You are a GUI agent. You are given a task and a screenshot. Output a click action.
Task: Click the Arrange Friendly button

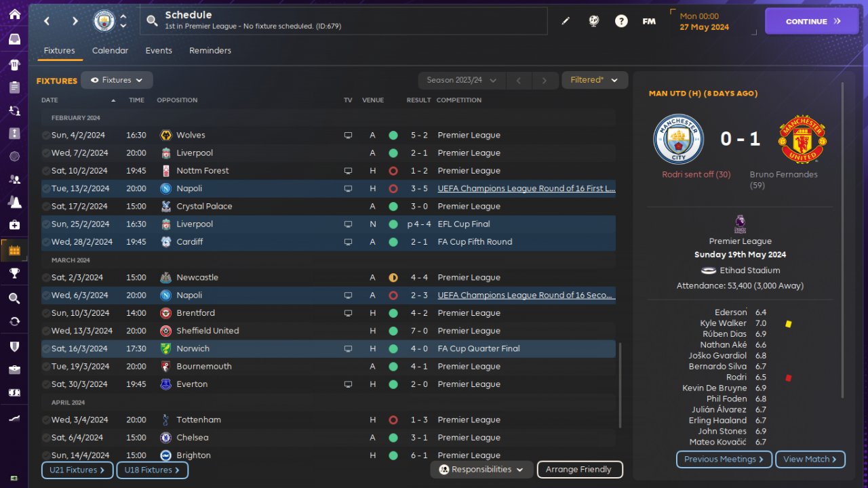[578, 469]
